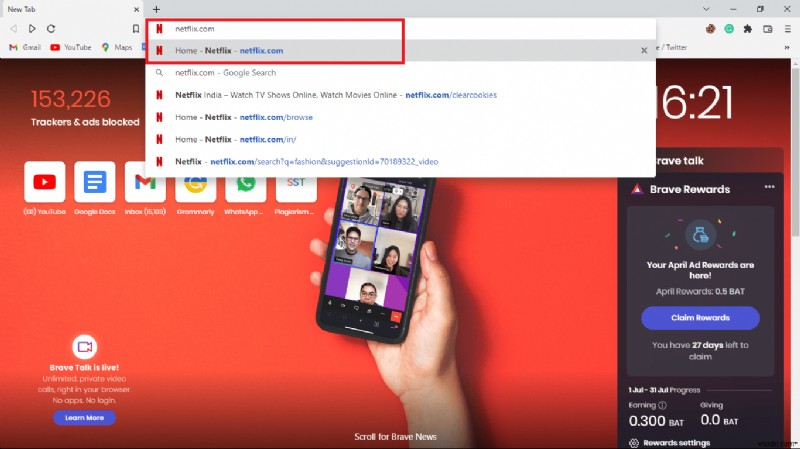Open the WhatsApp top site tile
Screen dimensions: 800x449
(245, 189)
